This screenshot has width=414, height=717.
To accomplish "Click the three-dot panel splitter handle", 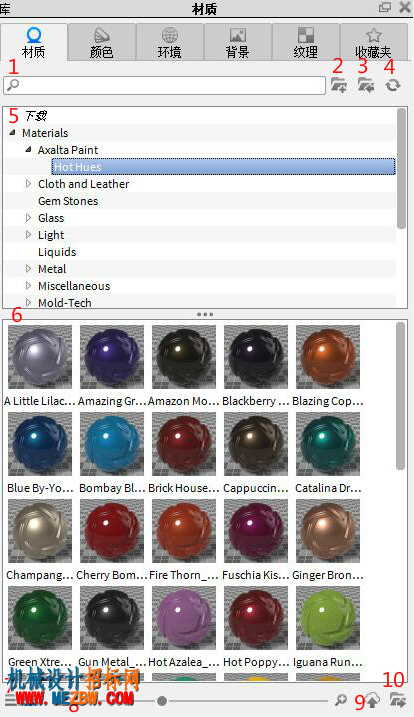I will [205, 314].
